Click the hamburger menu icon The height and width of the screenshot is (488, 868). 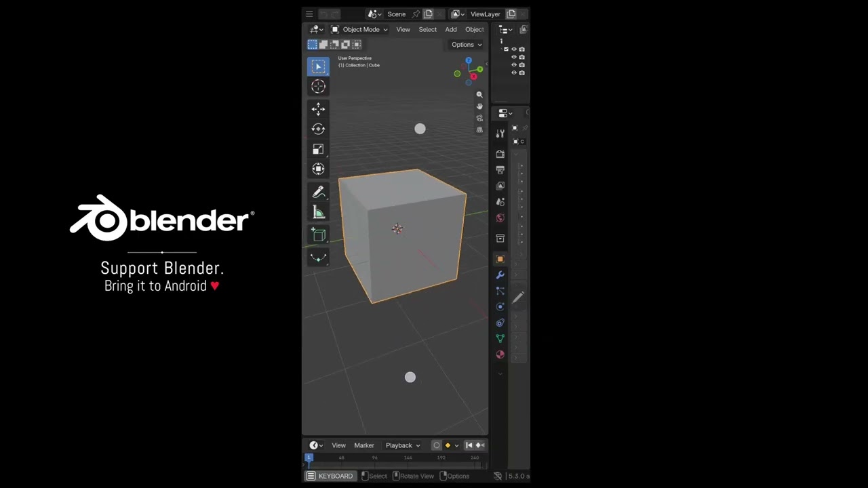(x=309, y=14)
